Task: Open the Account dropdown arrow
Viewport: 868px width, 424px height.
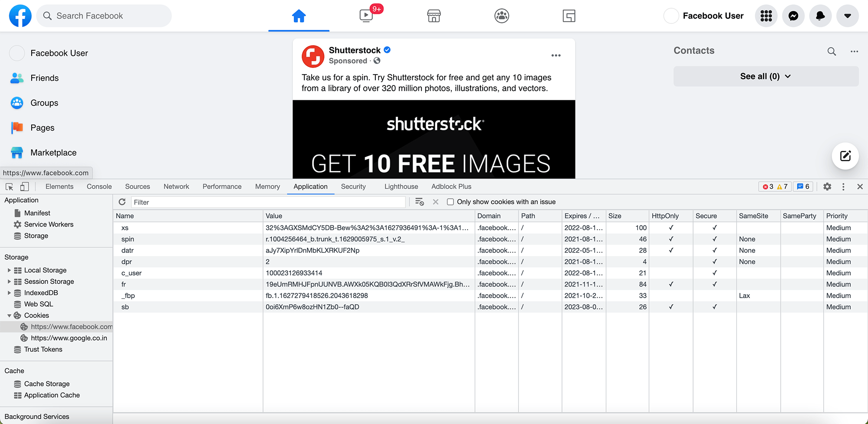Action: [x=848, y=16]
